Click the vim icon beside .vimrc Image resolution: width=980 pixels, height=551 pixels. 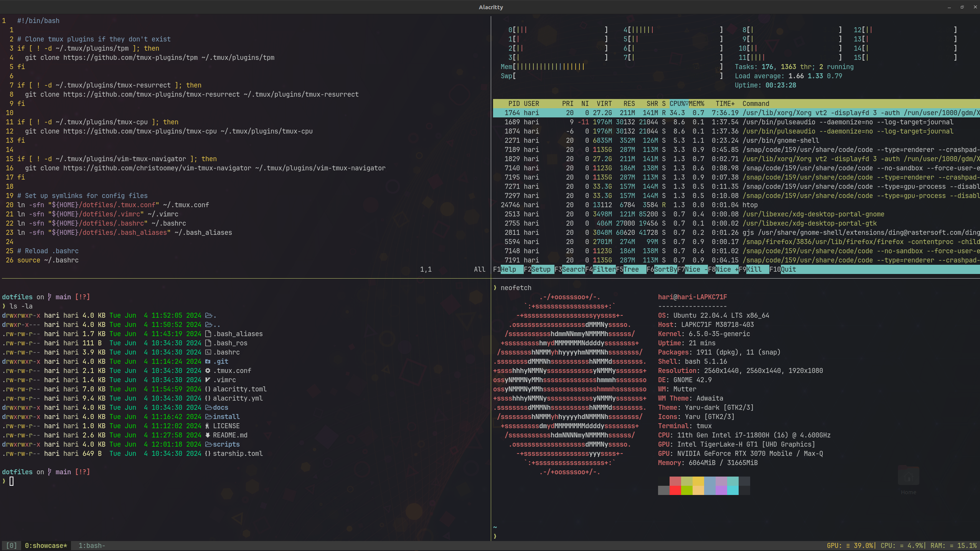[x=208, y=380]
